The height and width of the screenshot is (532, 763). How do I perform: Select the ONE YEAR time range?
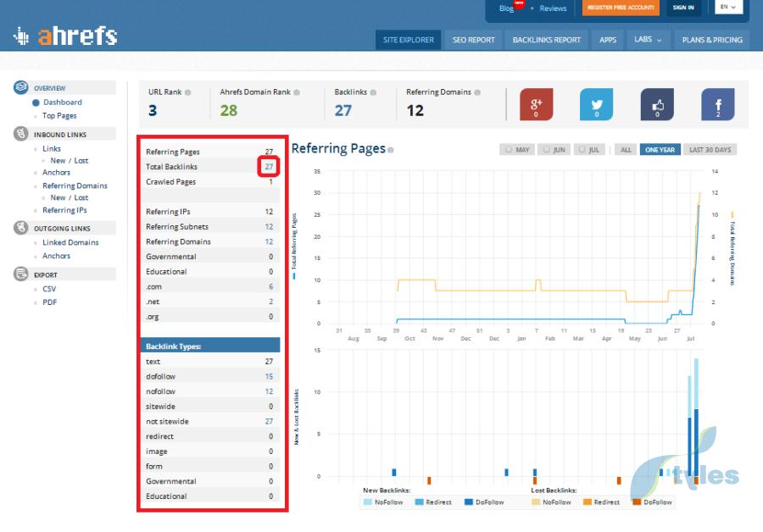(660, 150)
